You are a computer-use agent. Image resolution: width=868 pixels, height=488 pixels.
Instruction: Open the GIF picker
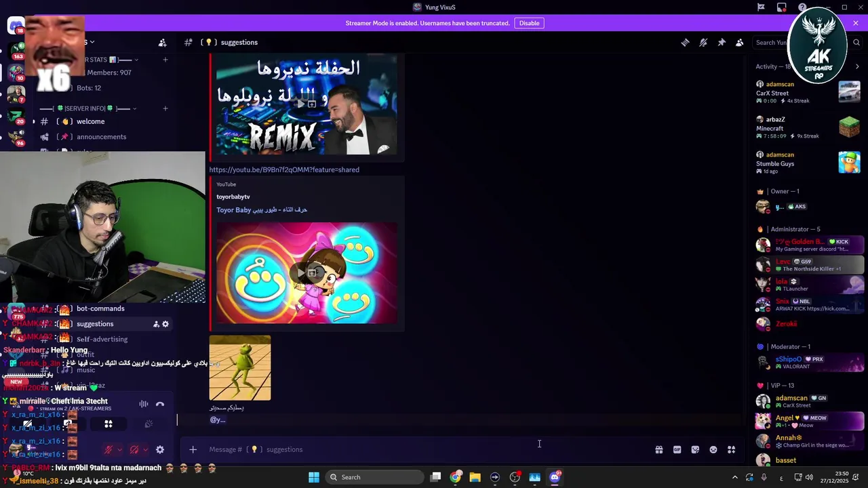tap(677, 449)
